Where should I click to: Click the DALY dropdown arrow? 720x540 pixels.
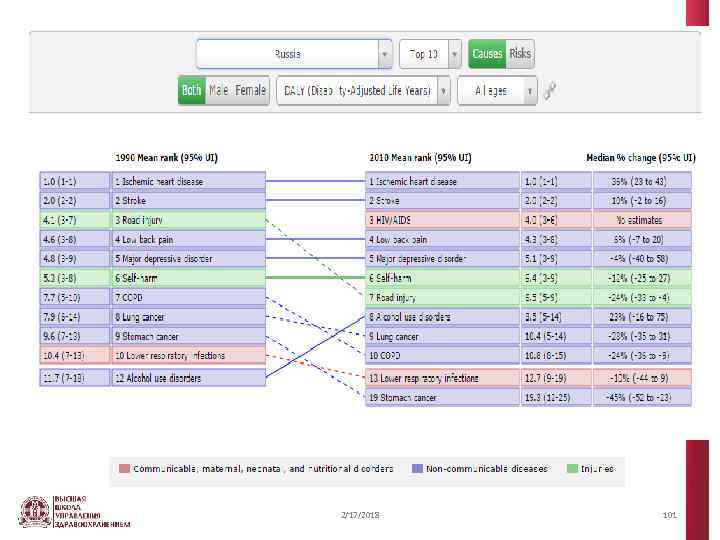tap(444, 90)
